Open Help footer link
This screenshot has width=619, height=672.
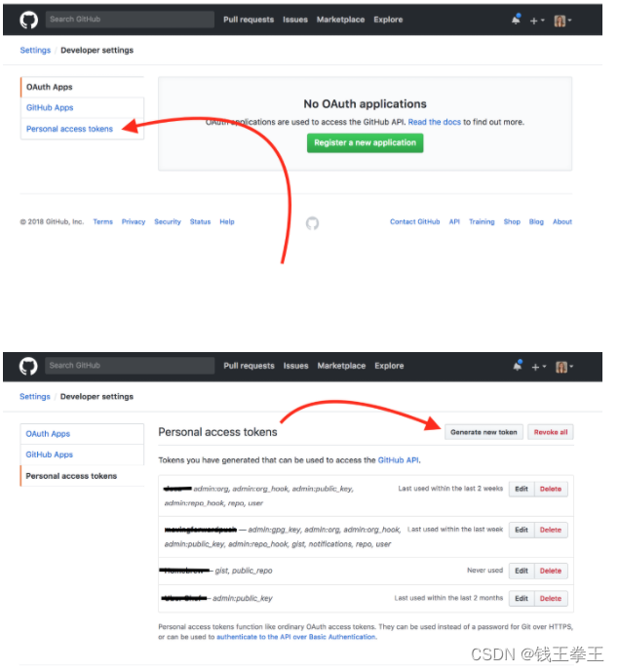227,222
